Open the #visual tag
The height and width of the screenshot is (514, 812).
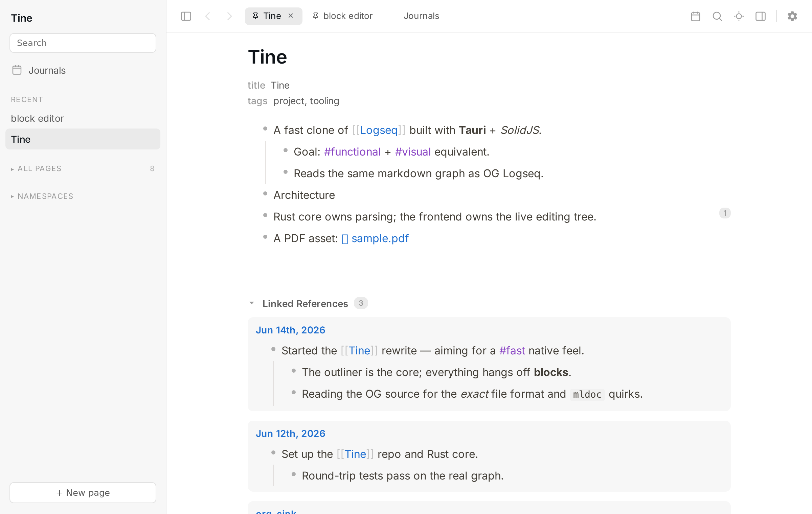[x=413, y=152]
